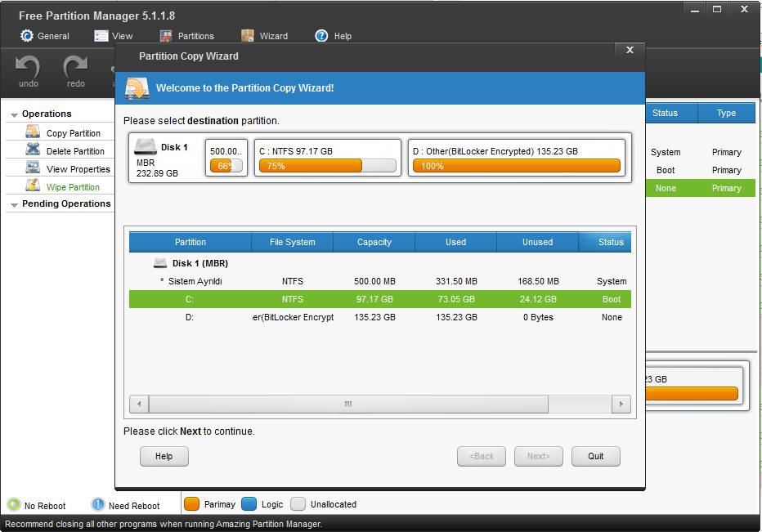
Task: Click the Delete Partition icon
Action: pyautogui.click(x=33, y=150)
